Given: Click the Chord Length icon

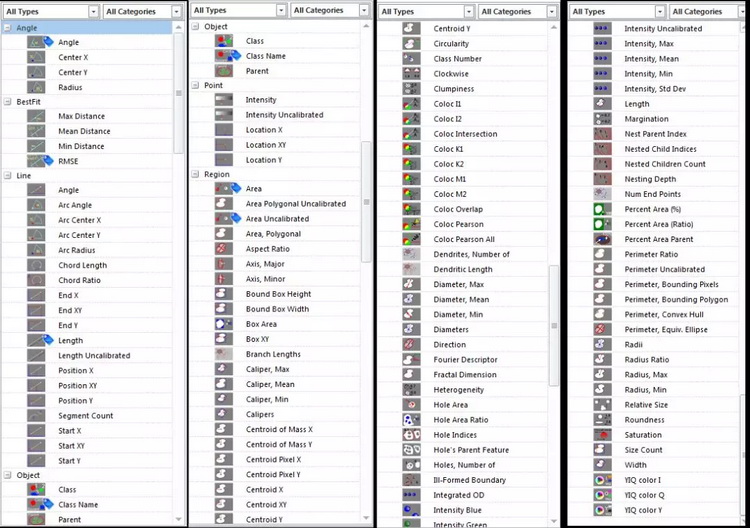Looking at the screenshot, I should pyautogui.click(x=36, y=265).
